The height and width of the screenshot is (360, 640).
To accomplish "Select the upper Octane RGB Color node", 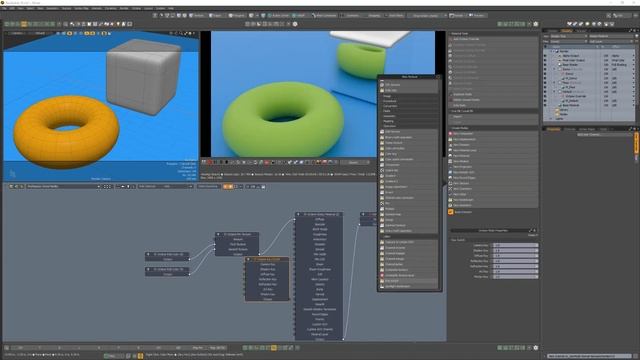I will point(167,254).
